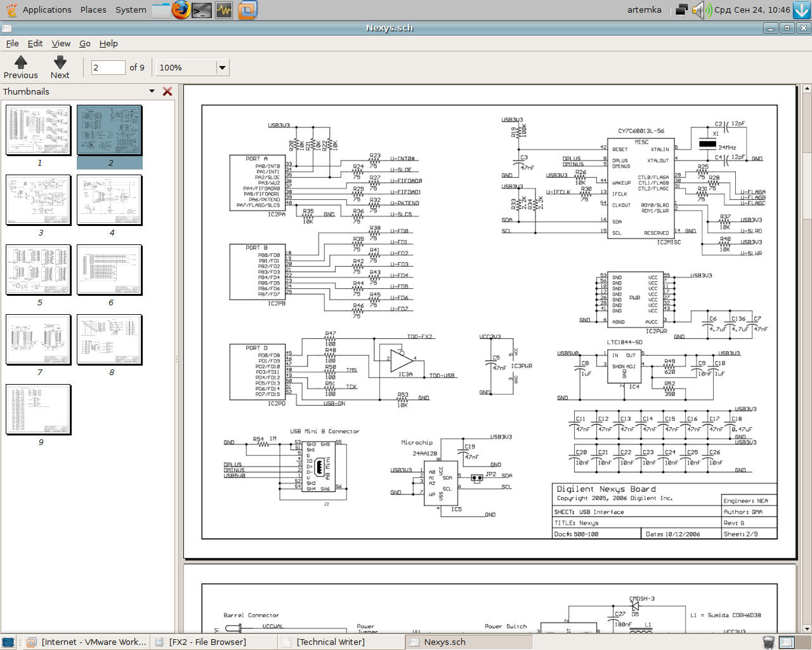
Task: Open the Go menu
Action: (x=85, y=43)
